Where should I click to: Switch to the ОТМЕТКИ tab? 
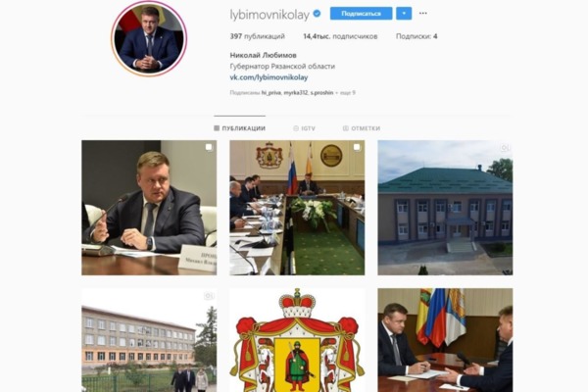click(362, 128)
